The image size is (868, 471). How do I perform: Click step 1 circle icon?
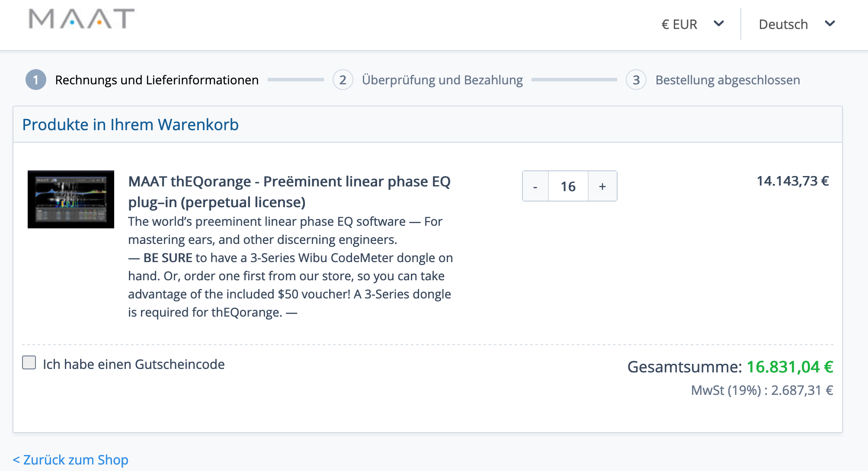36,80
